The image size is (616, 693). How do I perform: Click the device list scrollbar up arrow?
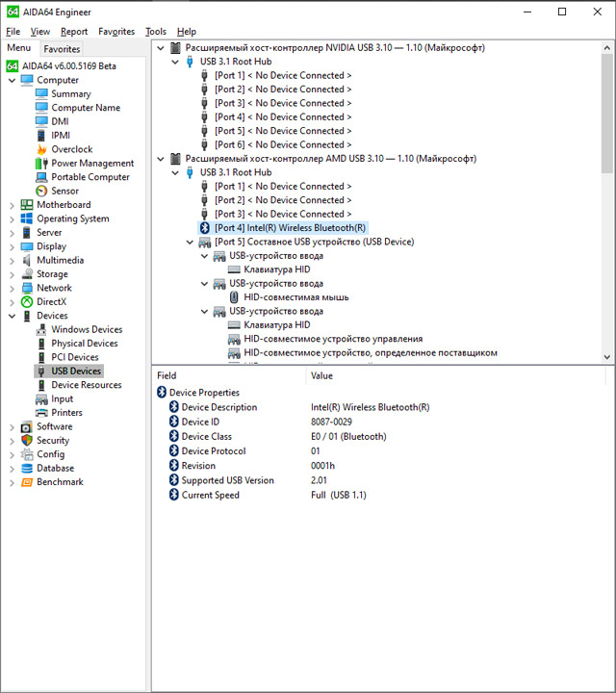coord(607,48)
